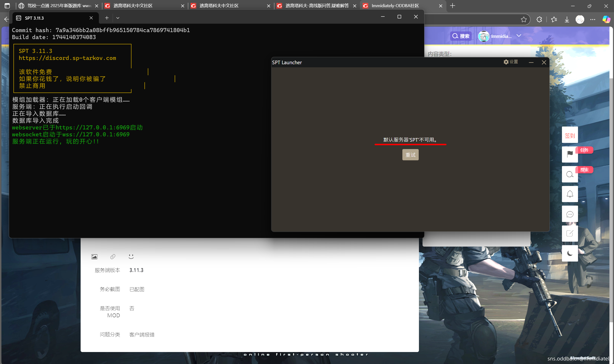Switch to Immidiately-ODDBA社区 browser tab
The height and width of the screenshot is (364, 614).
tap(402, 6)
